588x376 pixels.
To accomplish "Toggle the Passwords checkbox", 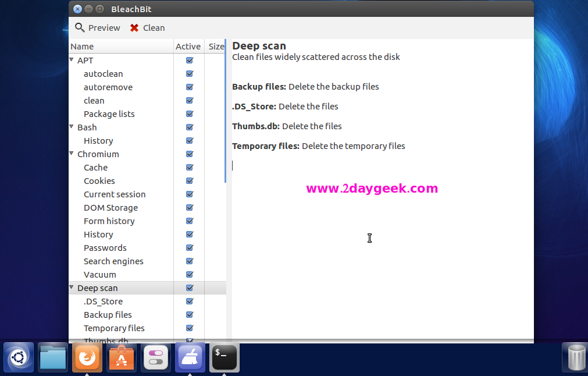I will (190, 248).
